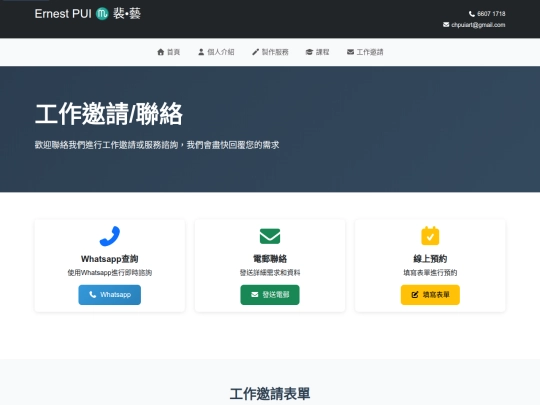Image resolution: width=540 pixels, height=405 pixels.
Task: Click the yellow 填寫表單 button
Action: pos(430,295)
